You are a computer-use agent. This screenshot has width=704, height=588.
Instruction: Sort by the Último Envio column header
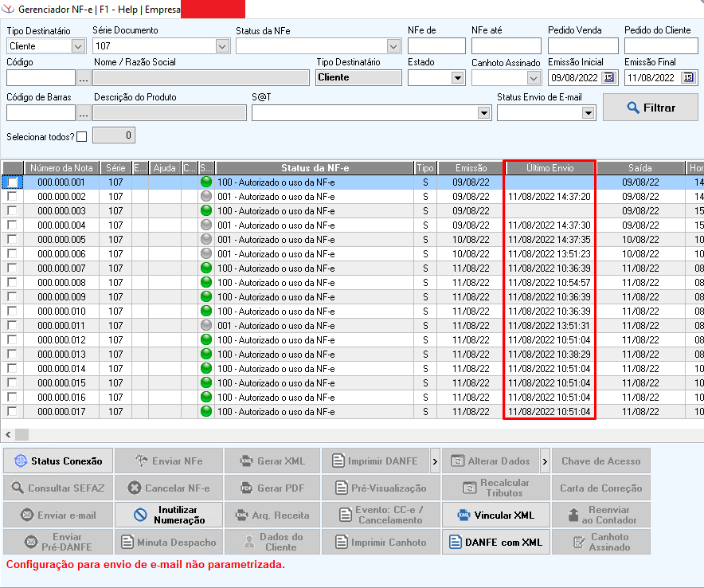(550, 168)
